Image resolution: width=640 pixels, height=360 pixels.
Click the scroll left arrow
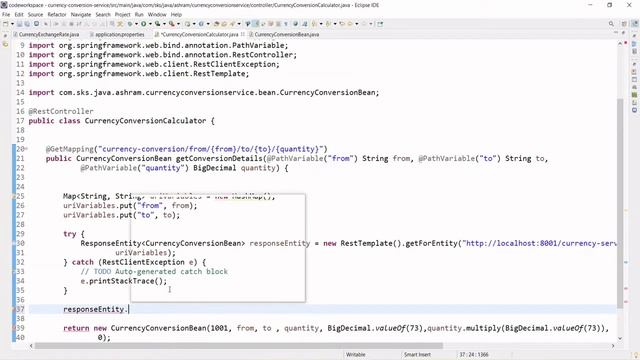point(31,346)
